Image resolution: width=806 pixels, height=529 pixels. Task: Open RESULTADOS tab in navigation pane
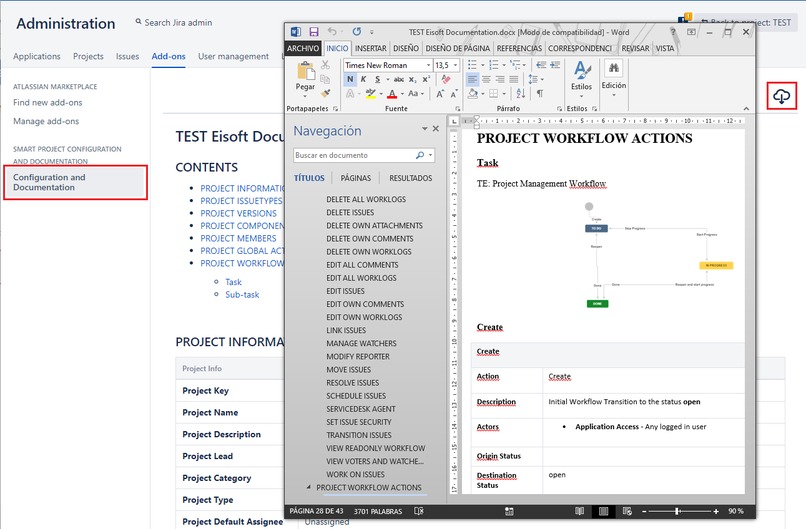pyautogui.click(x=411, y=178)
